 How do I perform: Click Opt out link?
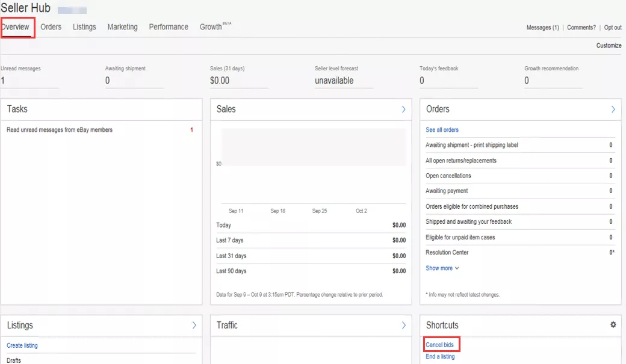point(613,28)
